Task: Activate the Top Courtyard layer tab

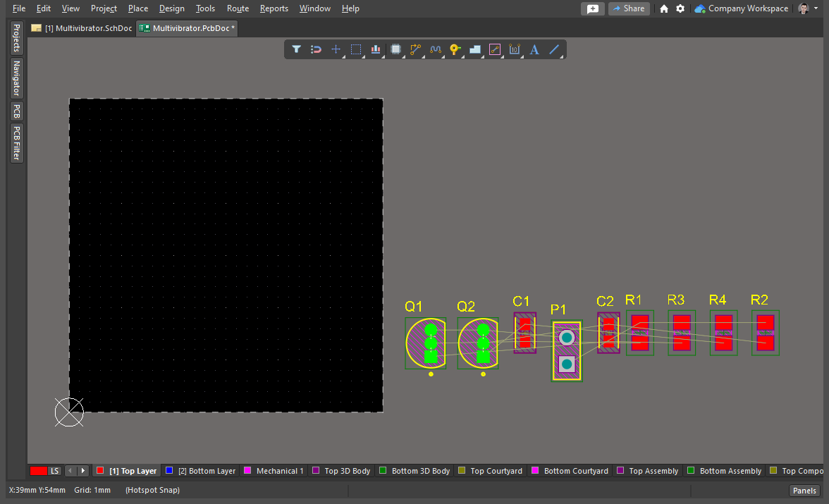Action: pyautogui.click(x=490, y=471)
